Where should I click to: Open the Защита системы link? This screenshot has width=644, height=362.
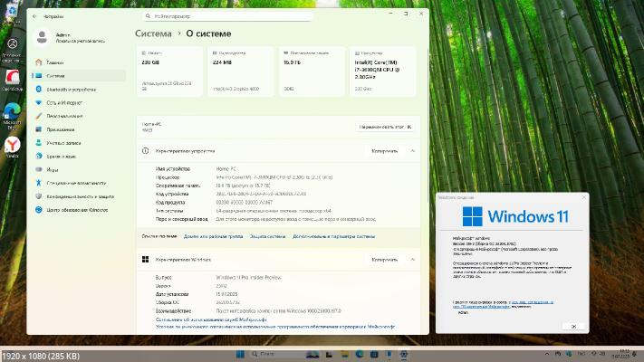click(267, 236)
